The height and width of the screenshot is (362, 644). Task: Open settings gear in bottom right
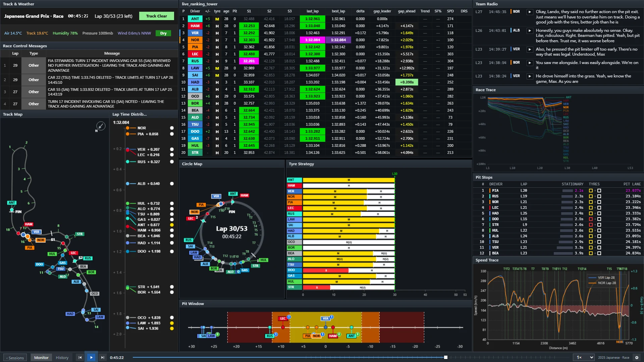coord(637,358)
